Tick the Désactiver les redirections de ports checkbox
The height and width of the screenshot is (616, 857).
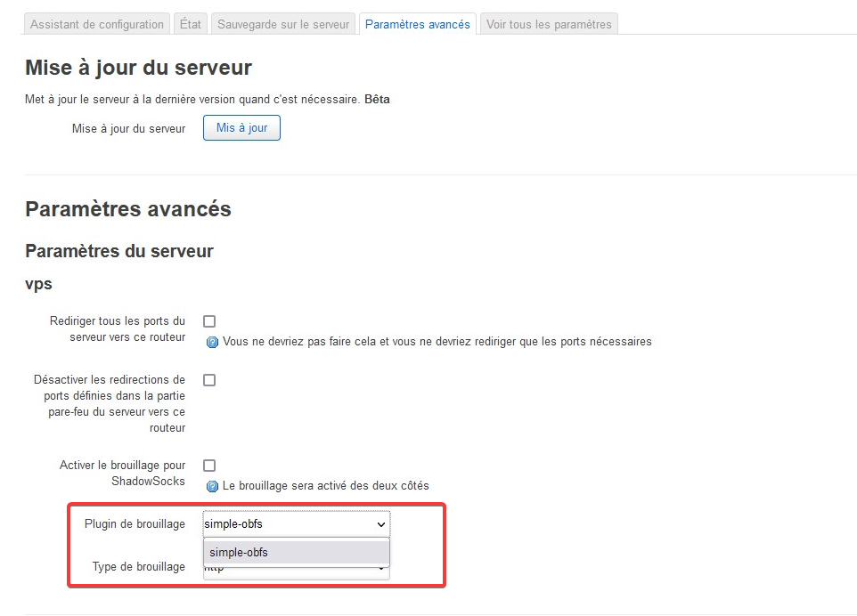tap(209, 380)
